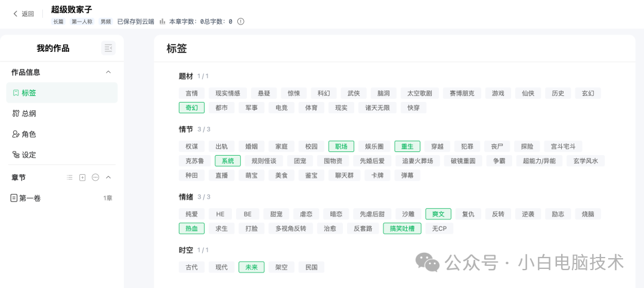
Task: Deselect the 奇幻 genre tag
Action: pyautogui.click(x=192, y=108)
